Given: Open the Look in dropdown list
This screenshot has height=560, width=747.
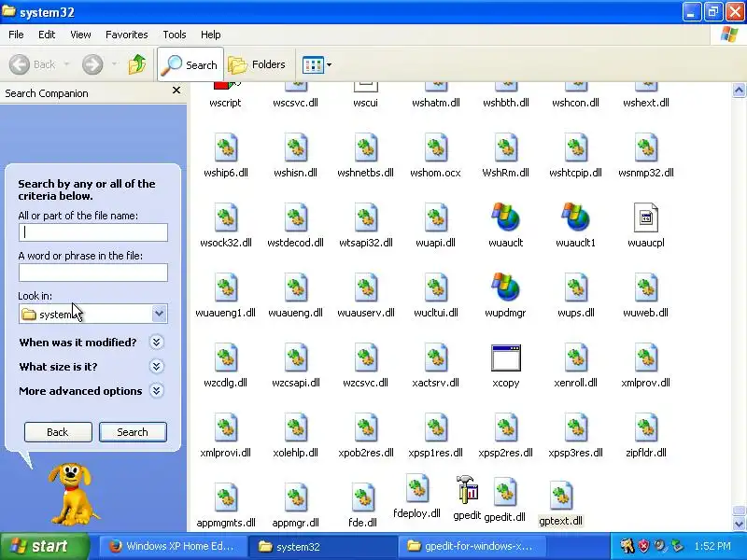Looking at the screenshot, I should 159,314.
